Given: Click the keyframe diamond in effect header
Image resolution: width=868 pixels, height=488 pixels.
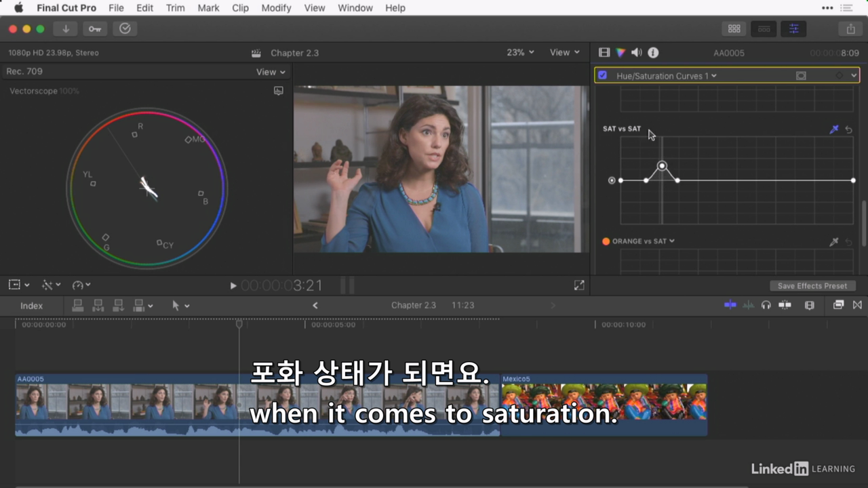Looking at the screenshot, I should pyautogui.click(x=840, y=76).
